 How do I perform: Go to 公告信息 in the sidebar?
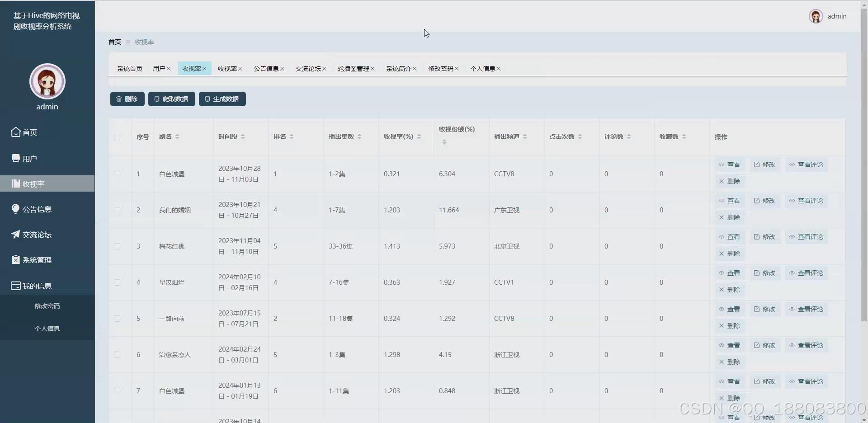[37, 209]
